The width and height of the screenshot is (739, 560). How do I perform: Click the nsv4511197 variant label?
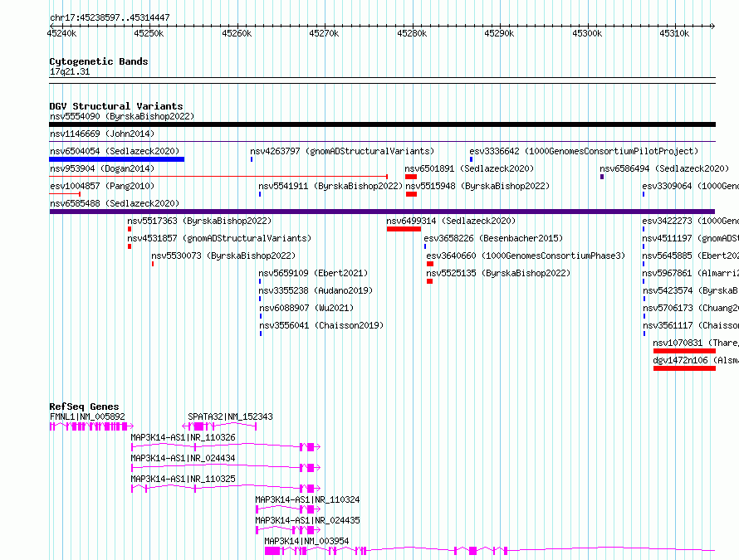point(691,238)
